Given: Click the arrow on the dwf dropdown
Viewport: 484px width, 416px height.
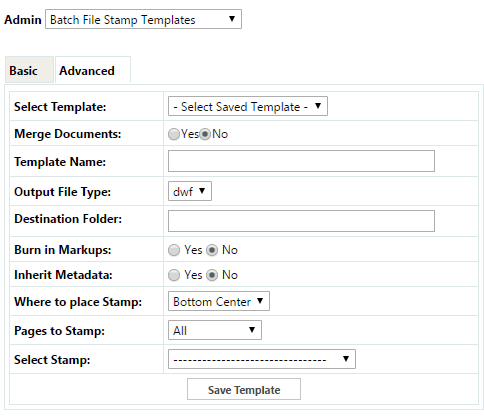Looking at the screenshot, I should 202,191.
